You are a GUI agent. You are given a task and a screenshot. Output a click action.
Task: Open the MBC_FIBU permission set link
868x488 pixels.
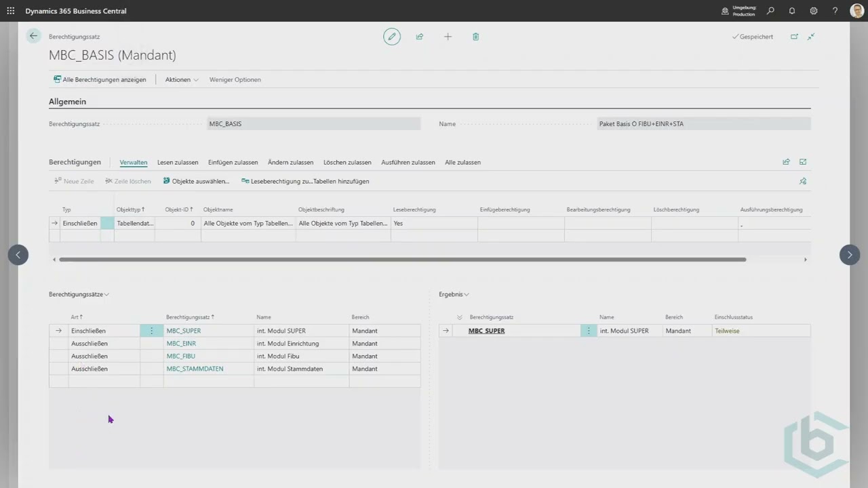[x=181, y=356]
